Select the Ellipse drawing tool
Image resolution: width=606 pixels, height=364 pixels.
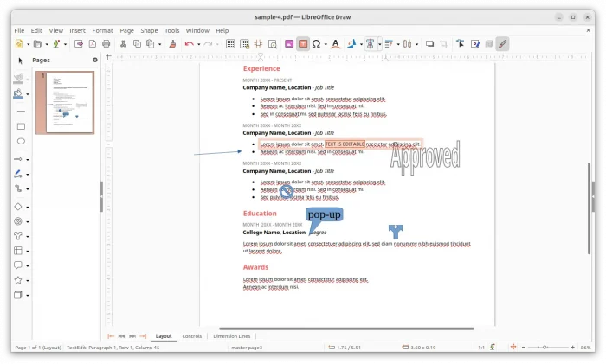pos(21,141)
